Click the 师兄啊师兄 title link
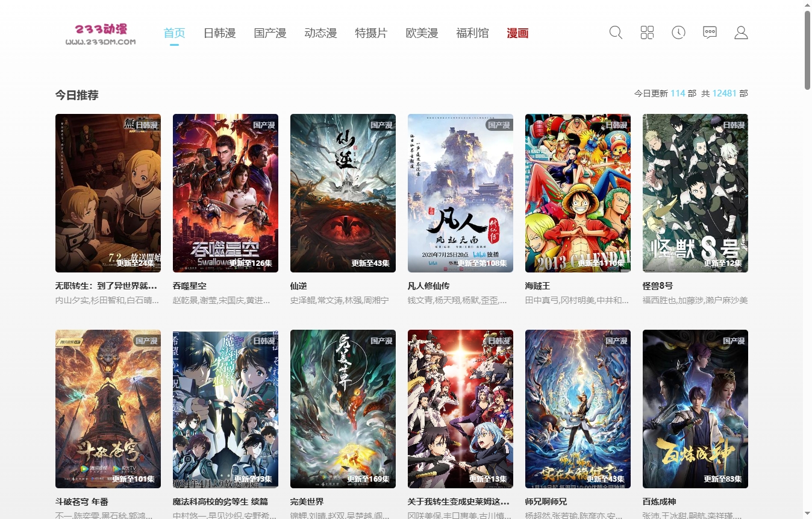This screenshot has height=519, width=812. pos(546,502)
